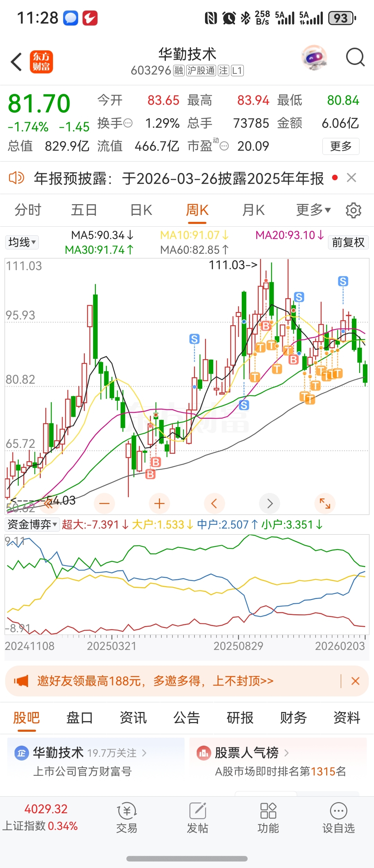This screenshot has height=868, width=374.
Task: Tap the 20250829 date label
Action: (x=238, y=646)
